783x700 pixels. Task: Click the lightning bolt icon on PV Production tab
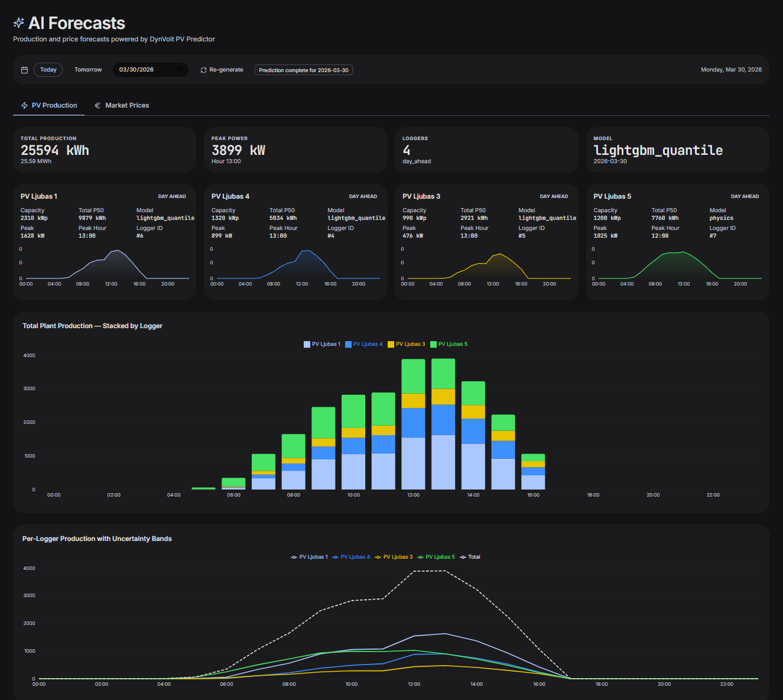[x=24, y=105]
